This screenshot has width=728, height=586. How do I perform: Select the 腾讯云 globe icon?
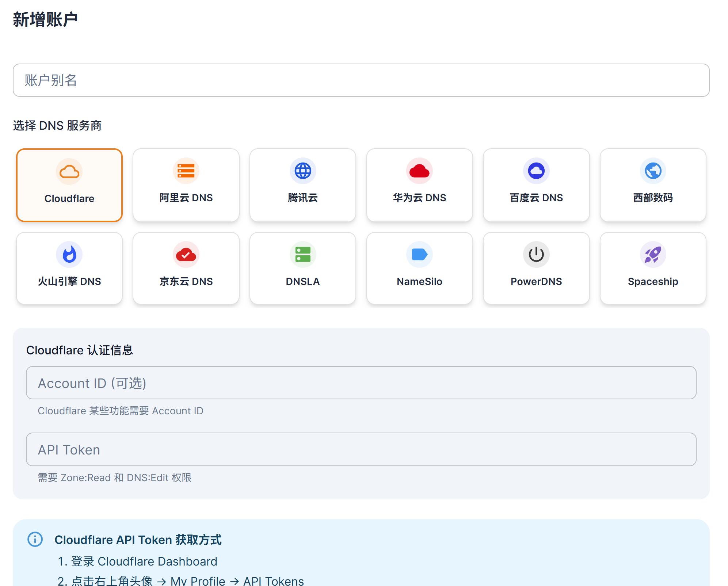pyautogui.click(x=303, y=171)
